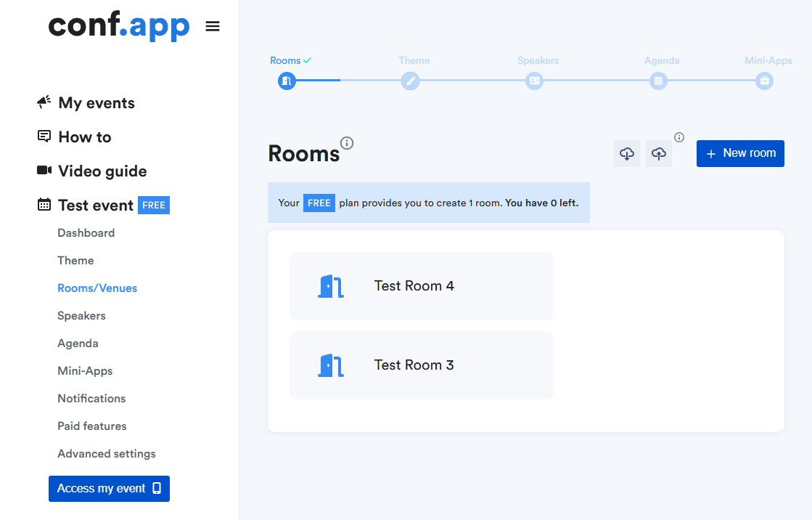
Task: Select the Test Room 3 card
Action: [x=421, y=365]
